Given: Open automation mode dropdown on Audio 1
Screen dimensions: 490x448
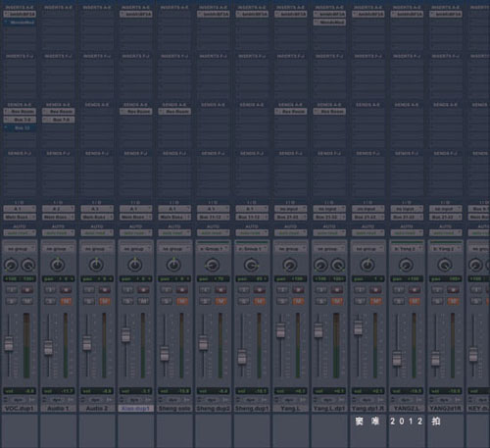Looking at the screenshot, I should (x=58, y=233).
